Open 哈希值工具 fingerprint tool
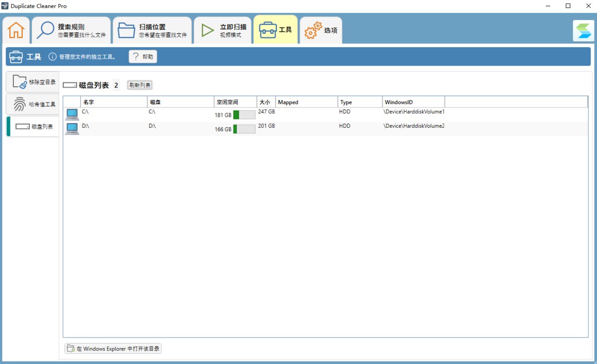 pos(33,104)
